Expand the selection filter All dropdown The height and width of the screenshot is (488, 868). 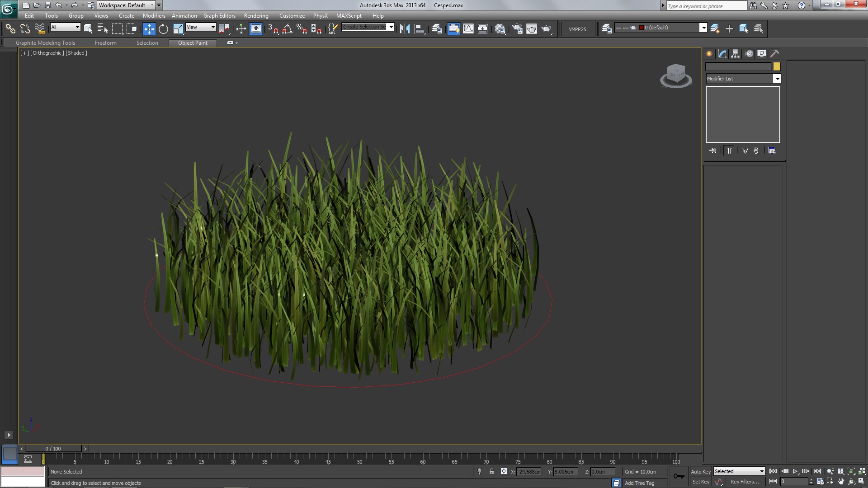click(77, 27)
